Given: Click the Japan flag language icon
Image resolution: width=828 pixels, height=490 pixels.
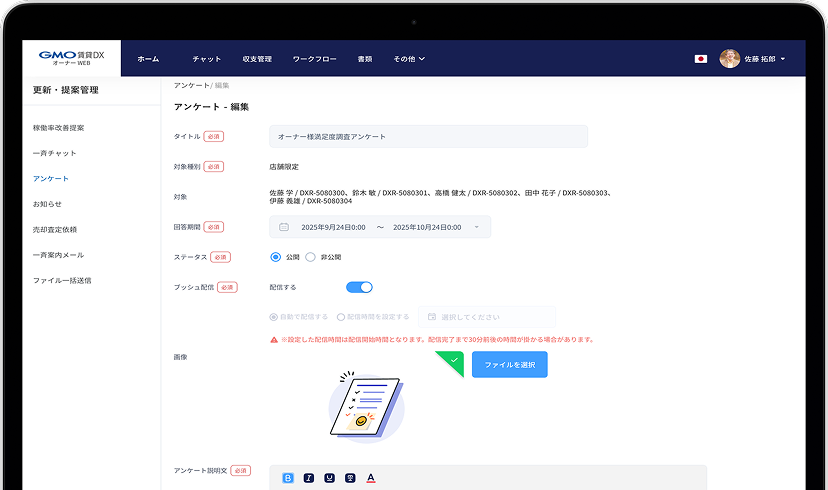Looking at the screenshot, I should [701, 59].
